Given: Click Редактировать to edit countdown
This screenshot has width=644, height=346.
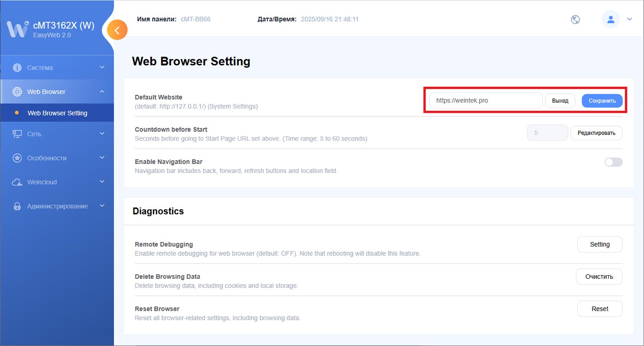Looking at the screenshot, I should (x=596, y=133).
